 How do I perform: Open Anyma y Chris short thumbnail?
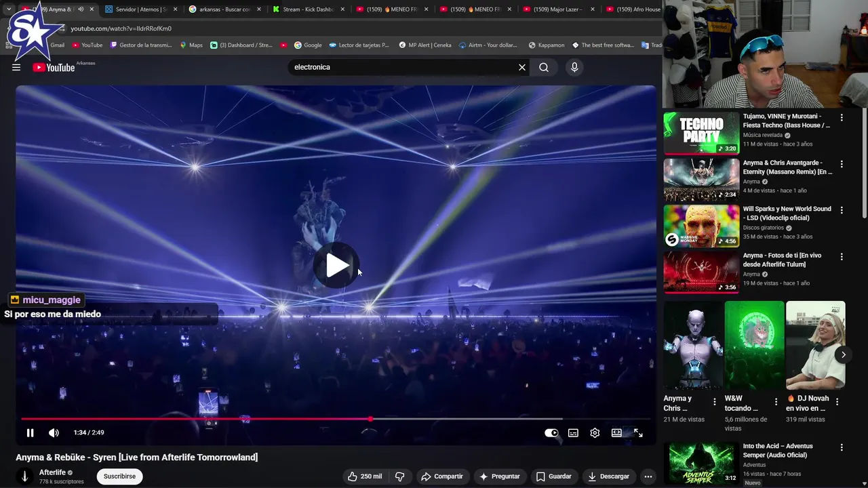click(x=693, y=345)
